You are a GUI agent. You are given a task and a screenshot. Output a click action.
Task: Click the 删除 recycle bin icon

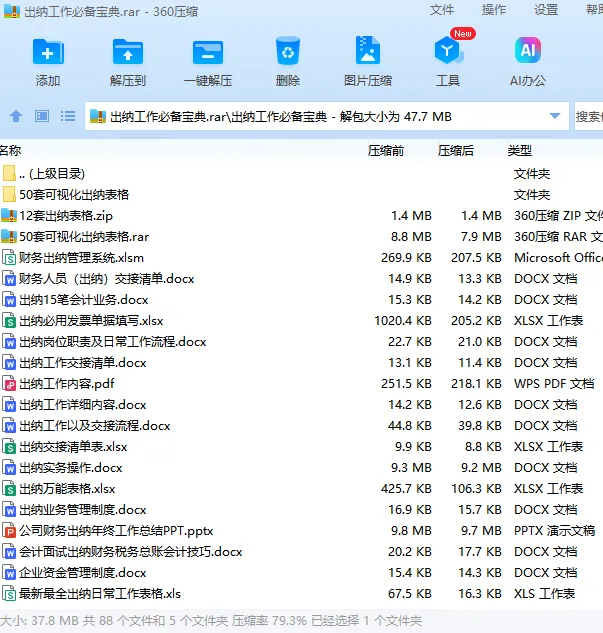click(x=288, y=51)
